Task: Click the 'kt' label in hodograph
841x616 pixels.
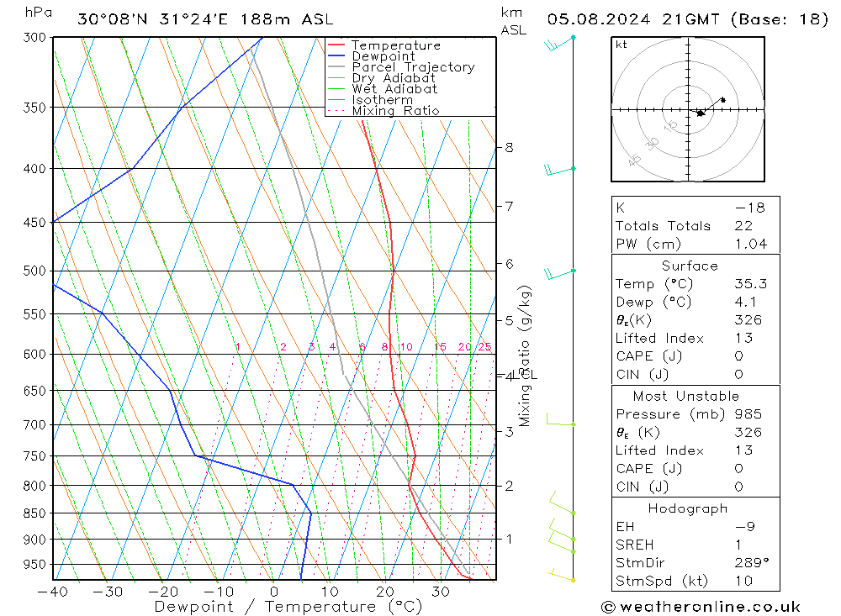Action: coord(621,45)
